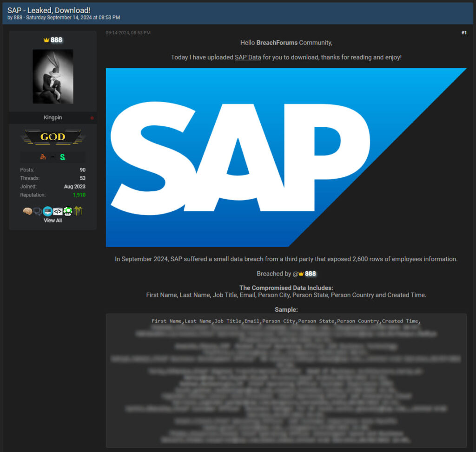Click the Bugs Bunny avatar image

click(53, 77)
